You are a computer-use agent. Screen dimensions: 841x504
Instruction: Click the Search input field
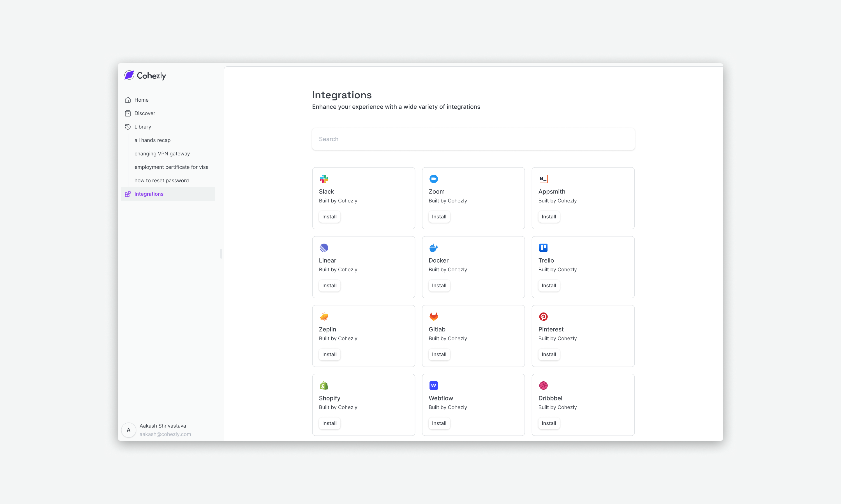473,139
